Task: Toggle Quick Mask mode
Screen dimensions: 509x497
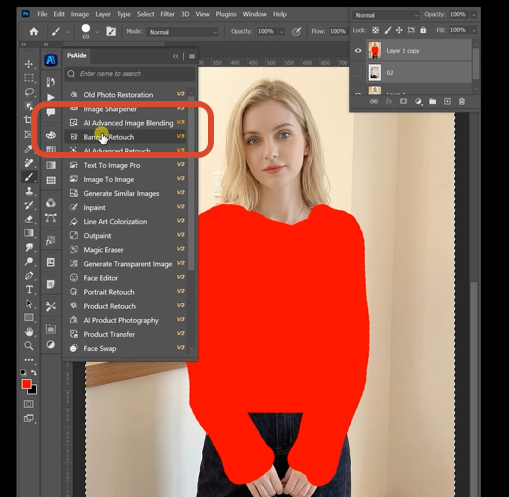Action: coord(29,404)
